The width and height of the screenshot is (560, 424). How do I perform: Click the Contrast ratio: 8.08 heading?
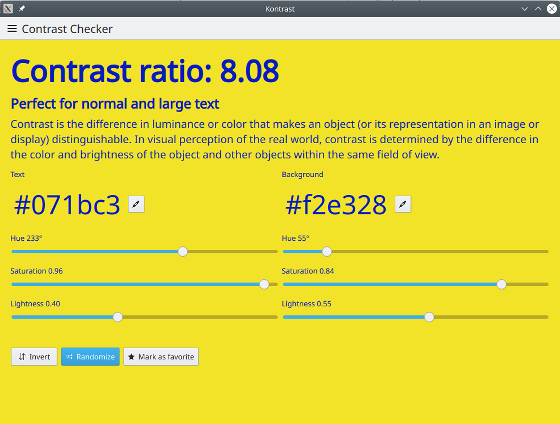pos(145,71)
